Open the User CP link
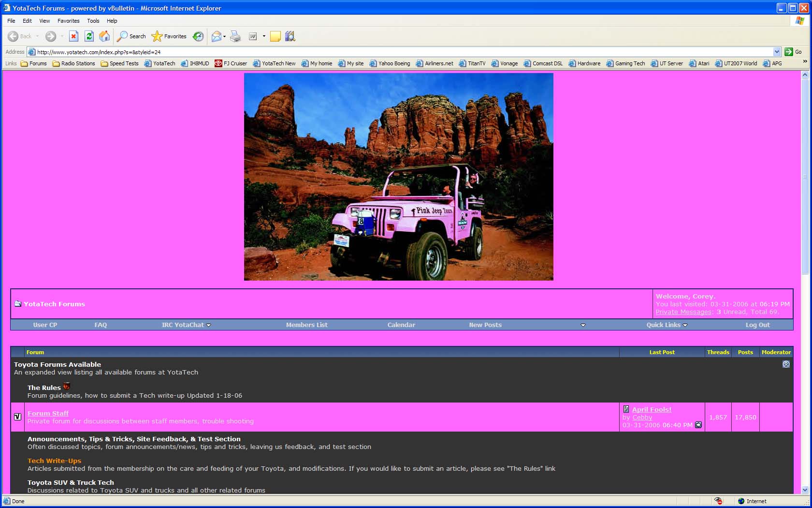The width and height of the screenshot is (812, 508). point(45,325)
